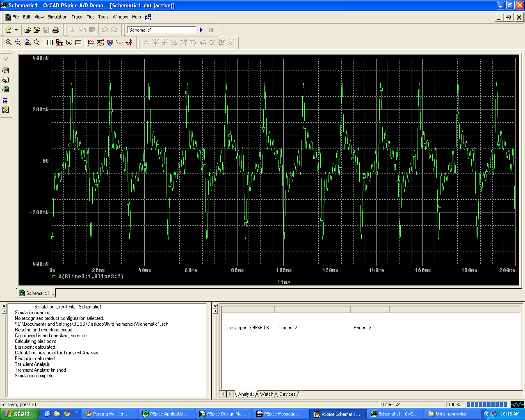Open Penang Hokkien taskbar window
Viewport: 525px width, 420px height.
click(x=109, y=414)
